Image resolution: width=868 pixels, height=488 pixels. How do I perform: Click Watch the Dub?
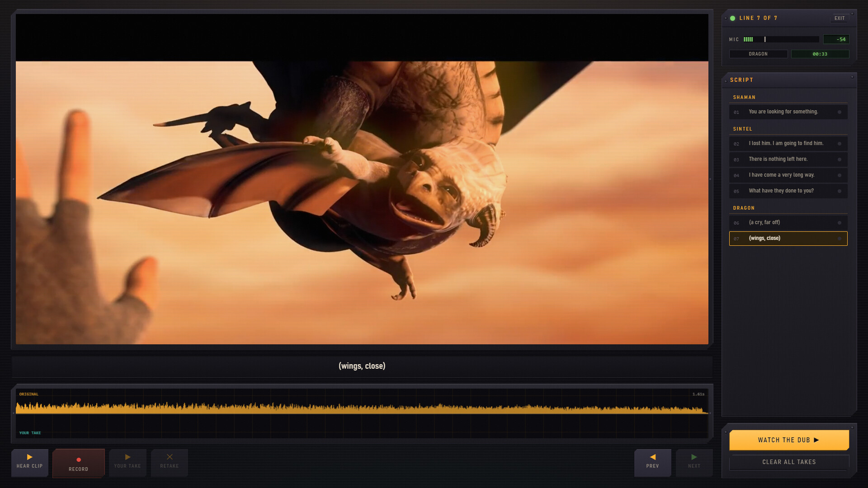coord(789,440)
